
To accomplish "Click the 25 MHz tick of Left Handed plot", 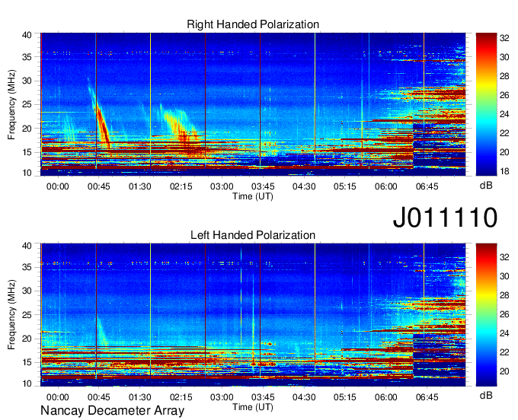I will [27, 315].
